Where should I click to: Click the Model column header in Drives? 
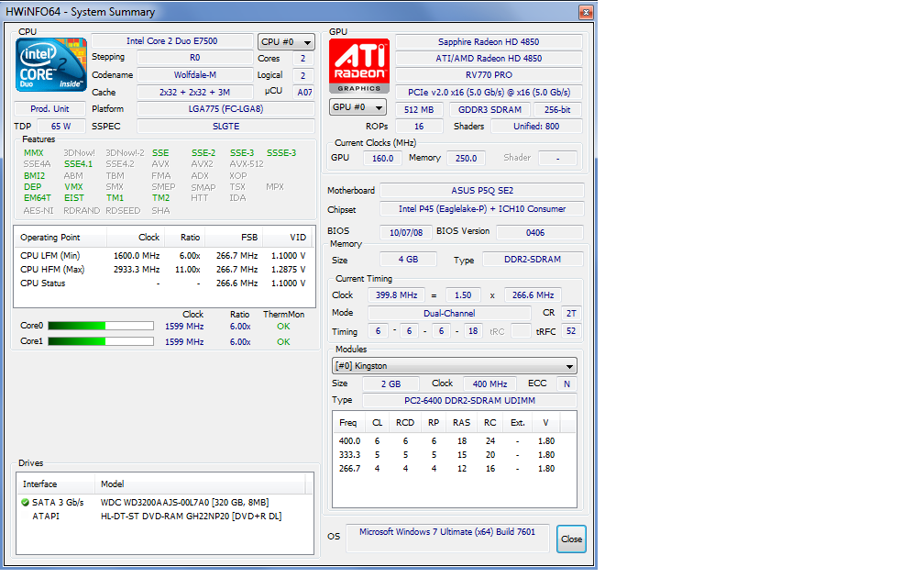200,484
